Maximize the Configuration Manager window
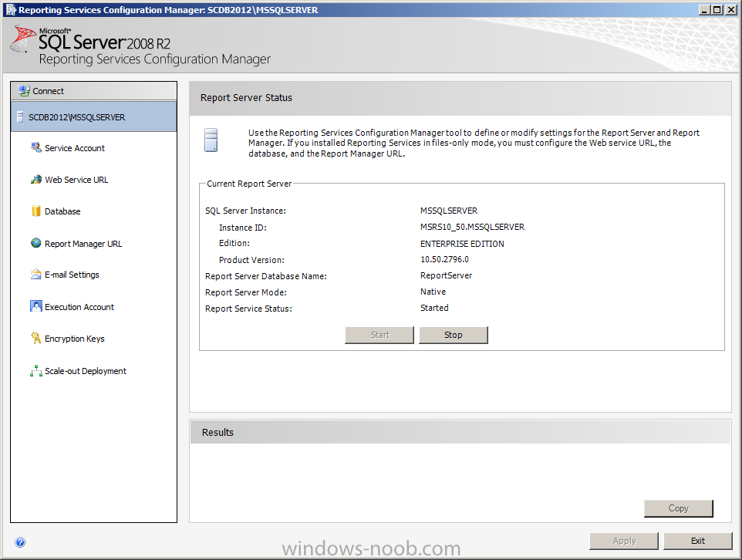This screenshot has width=742, height=560. coord(717,9)
